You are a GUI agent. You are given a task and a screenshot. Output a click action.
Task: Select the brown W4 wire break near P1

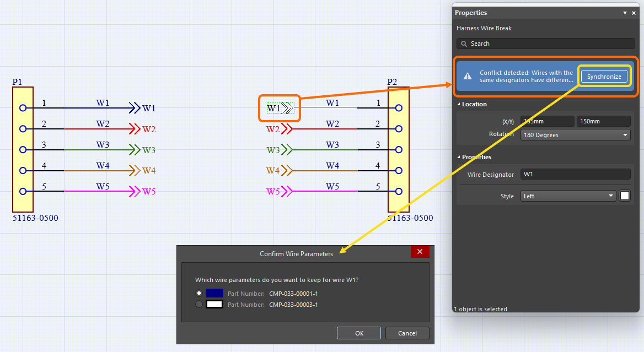point(142,170)
